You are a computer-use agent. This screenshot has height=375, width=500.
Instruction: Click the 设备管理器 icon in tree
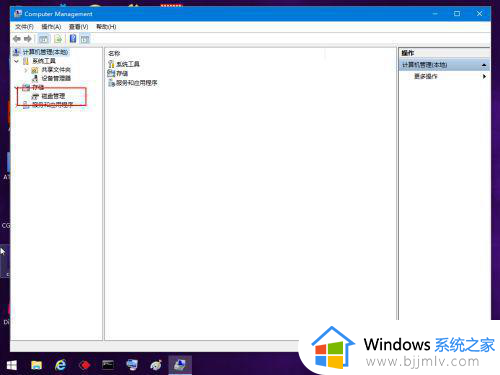click(x=35, y=78)
